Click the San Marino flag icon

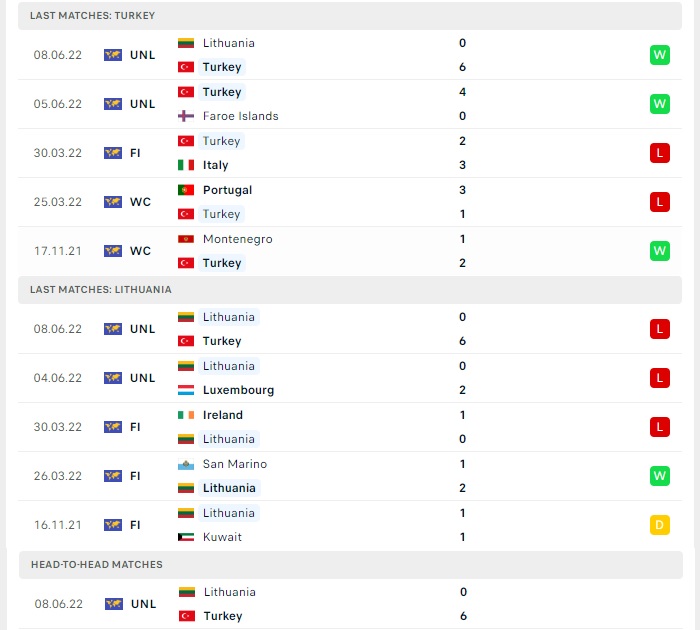click(x=186, y=465)
